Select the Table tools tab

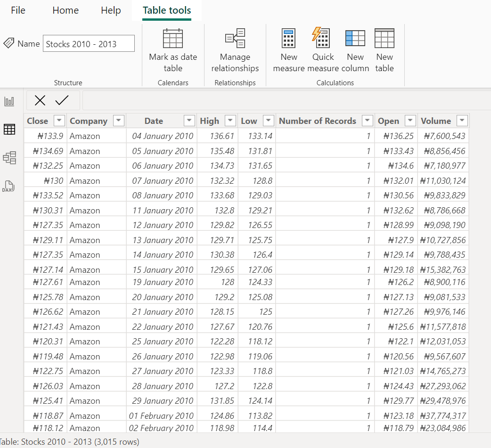pos(167,10)
